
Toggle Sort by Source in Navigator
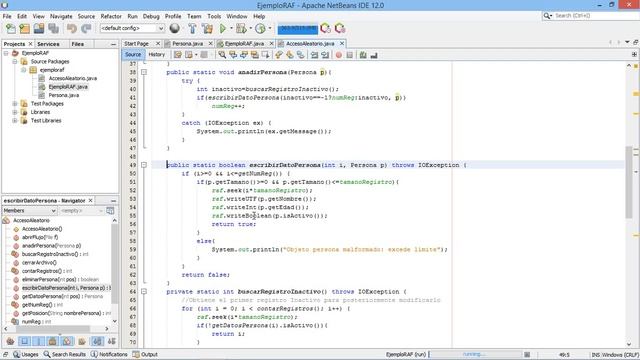coord(111,341)
